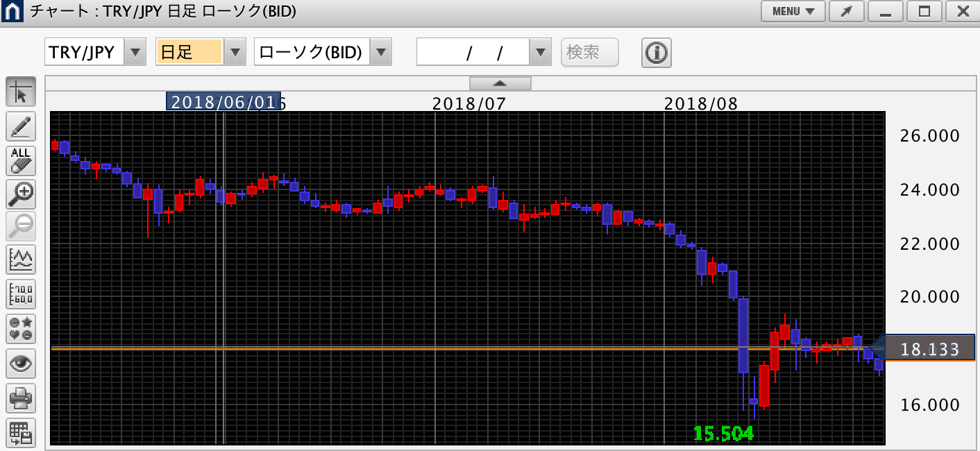This screenshot has width=980, height=451.
Task: Click the pin window icon
Action: [x=847, y=11]
